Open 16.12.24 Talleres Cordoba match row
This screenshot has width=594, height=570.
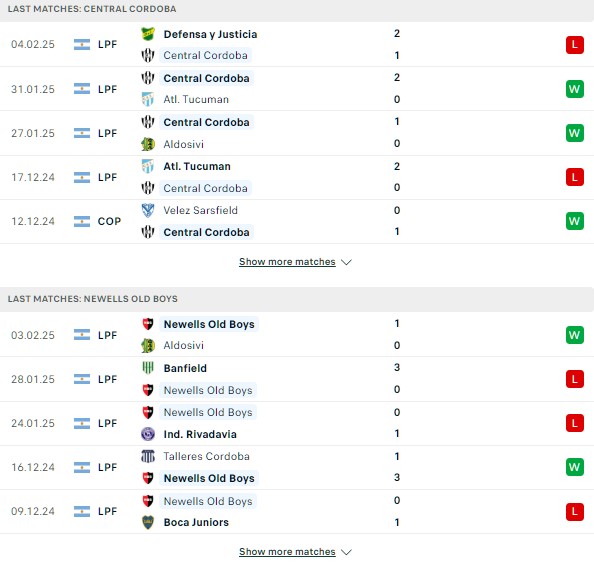(297, 467)
